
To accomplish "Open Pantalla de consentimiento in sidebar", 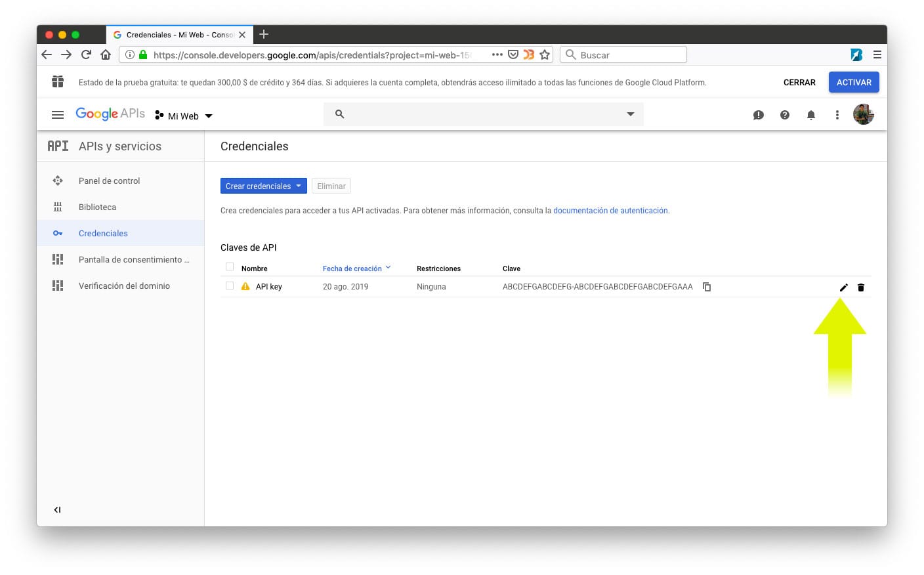I will tap(121, 259).
